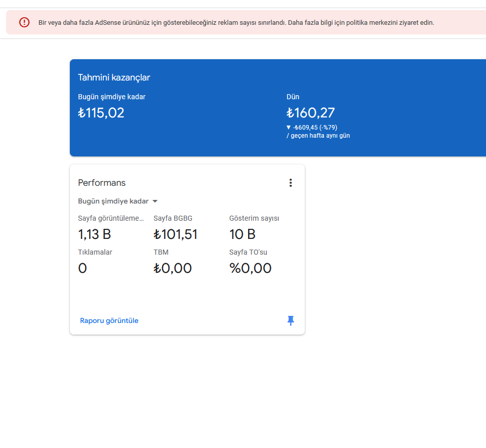The height and width of the screenshot is (448, 486).
Task: Click the 'Sayfa TO'su' metric label
Action: pyautogui.click(x=248, y=252)
